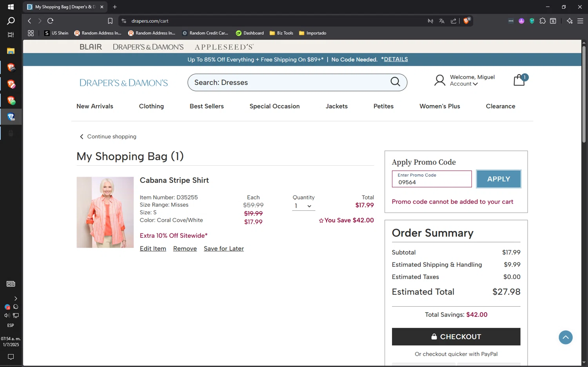Click the account profile icon
The image size is (588, 367).
pos(440,80)
